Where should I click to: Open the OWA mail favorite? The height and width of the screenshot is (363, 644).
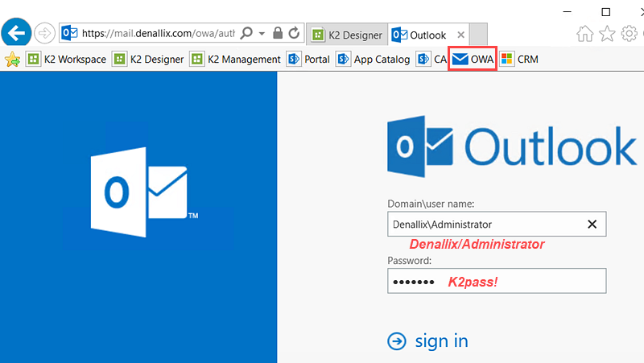coord(473,59)
